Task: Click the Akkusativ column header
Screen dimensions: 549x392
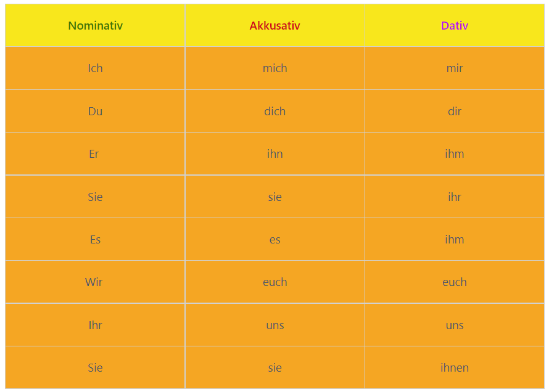Action: tap(275, 25)
